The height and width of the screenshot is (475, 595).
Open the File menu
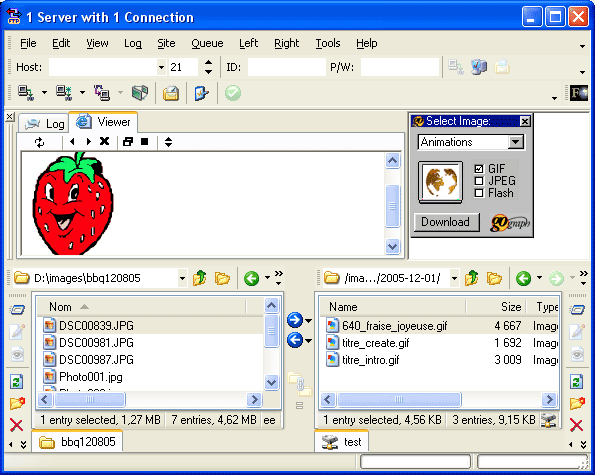[x=28, y=43]
